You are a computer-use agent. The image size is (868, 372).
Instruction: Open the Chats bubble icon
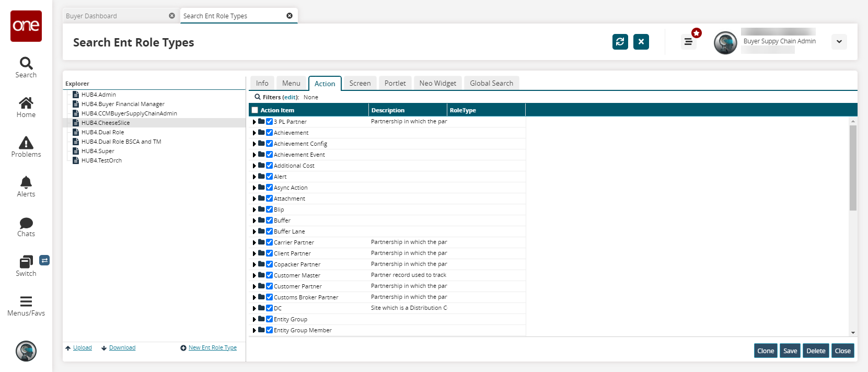[x=26, y=223]
